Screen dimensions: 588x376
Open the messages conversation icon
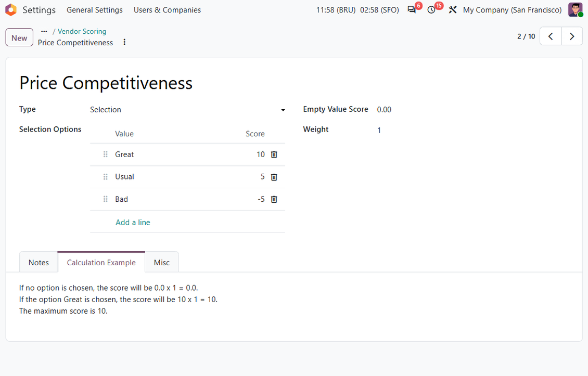pyautogui.click(x=412, y=10)
